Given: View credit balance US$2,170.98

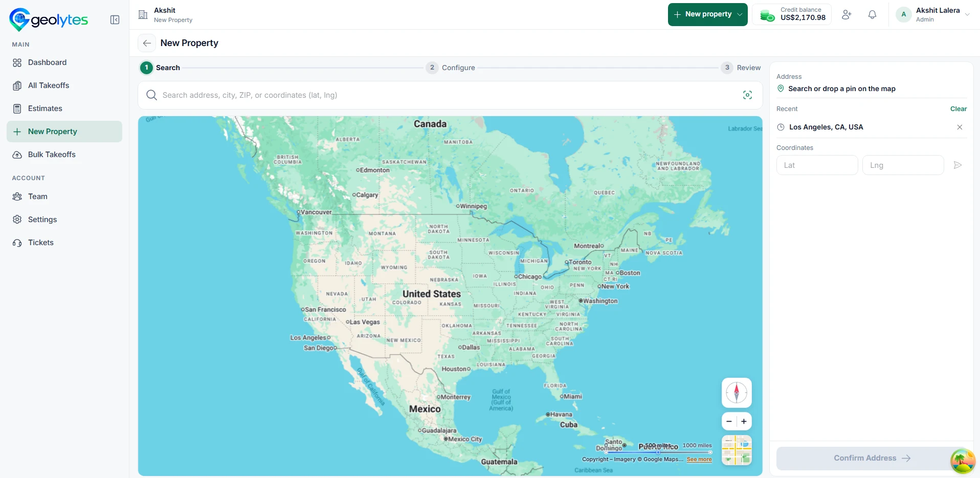Looking at the screenshot, I should pos(792,14).
